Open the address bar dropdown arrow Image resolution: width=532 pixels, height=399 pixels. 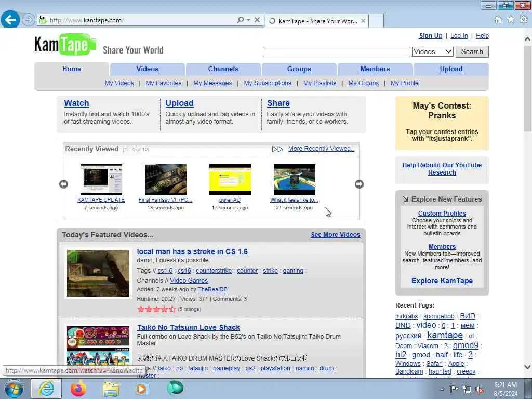248,20
